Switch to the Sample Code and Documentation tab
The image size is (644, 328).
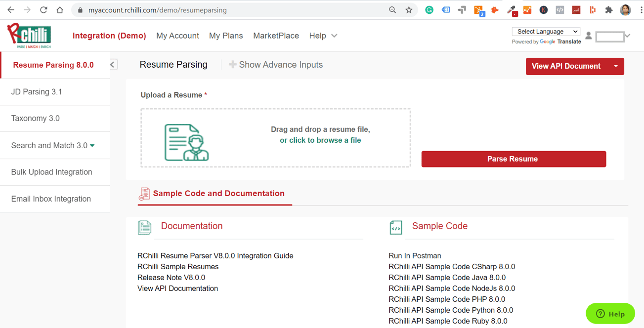pyautogui.click(x=218, y=194)
